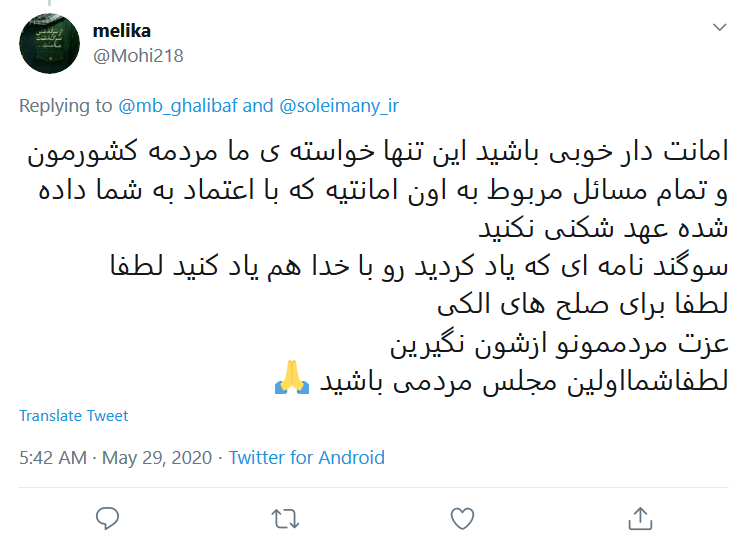Image resolution: width=748 pixels, height=548 pixels.
Task: Click the reply speech bubble icon
Action: tap(108, 517)
